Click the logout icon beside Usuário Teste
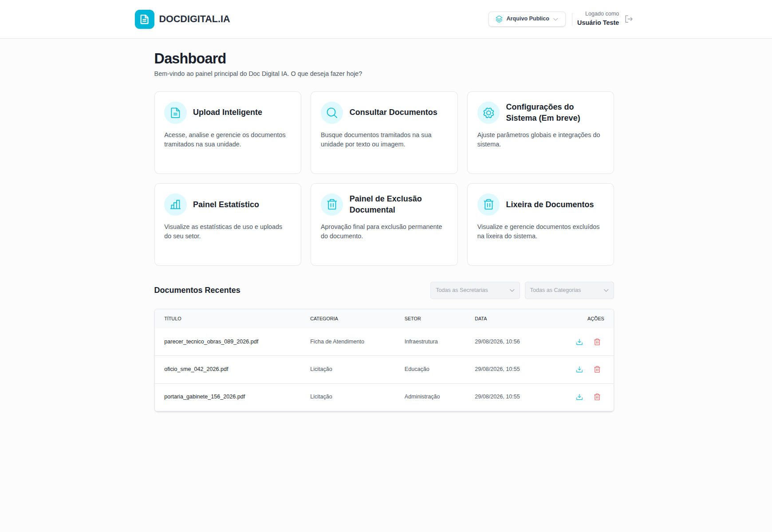The image size is (772, 532). coord(629,19)
